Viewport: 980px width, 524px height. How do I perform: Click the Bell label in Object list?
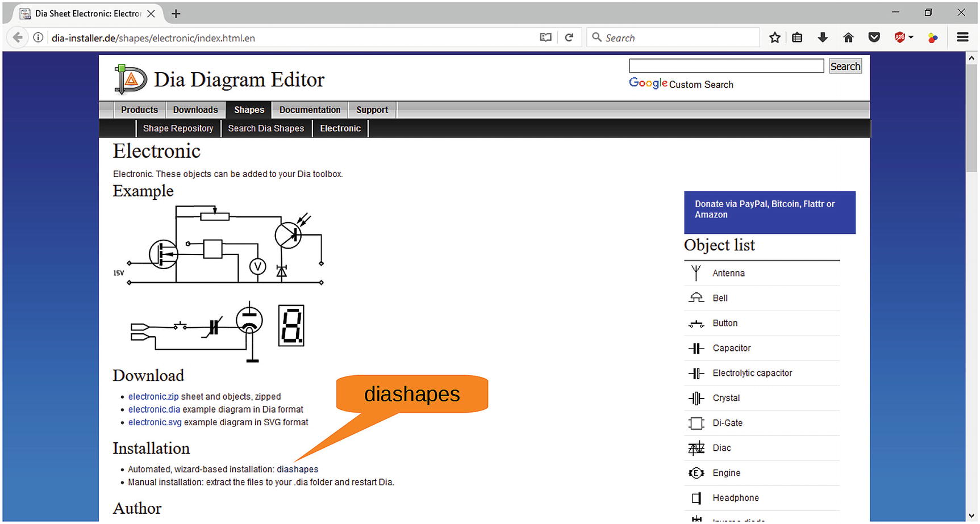click(x=720, y=298)
